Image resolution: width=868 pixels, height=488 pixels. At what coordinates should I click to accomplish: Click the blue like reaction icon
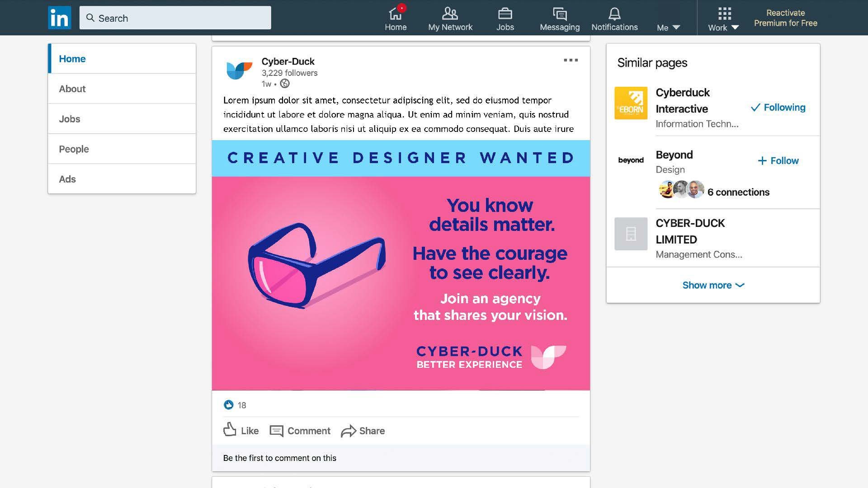pyautogui.click(x=229, y=405)
